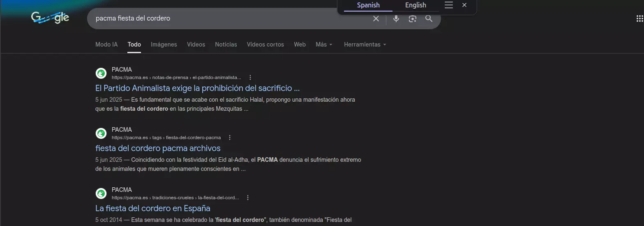The width and height of the screenshot is (644, 226).
Task: Switch to Imágenes results
Action: pos(164,44)
